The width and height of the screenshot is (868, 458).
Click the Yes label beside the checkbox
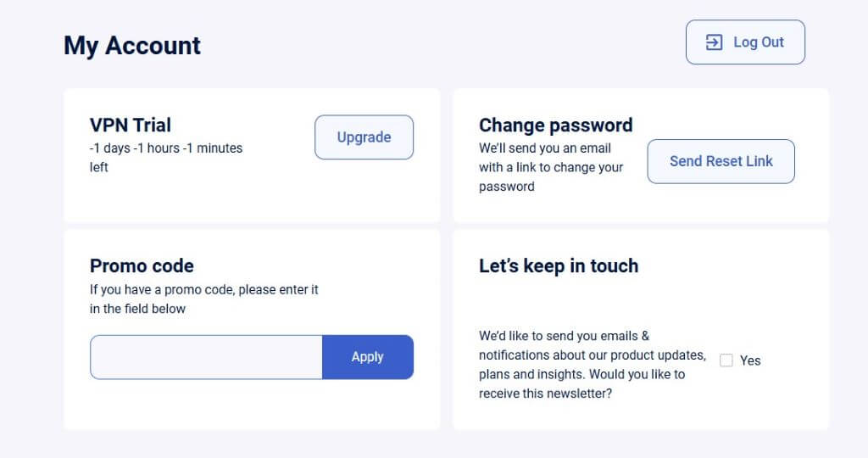(x=750, y=360)
